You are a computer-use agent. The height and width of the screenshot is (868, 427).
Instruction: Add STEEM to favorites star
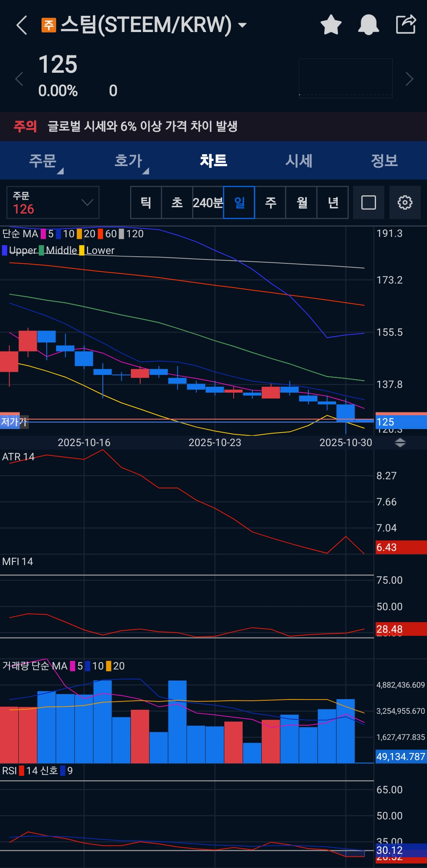(x=331, y=25)
